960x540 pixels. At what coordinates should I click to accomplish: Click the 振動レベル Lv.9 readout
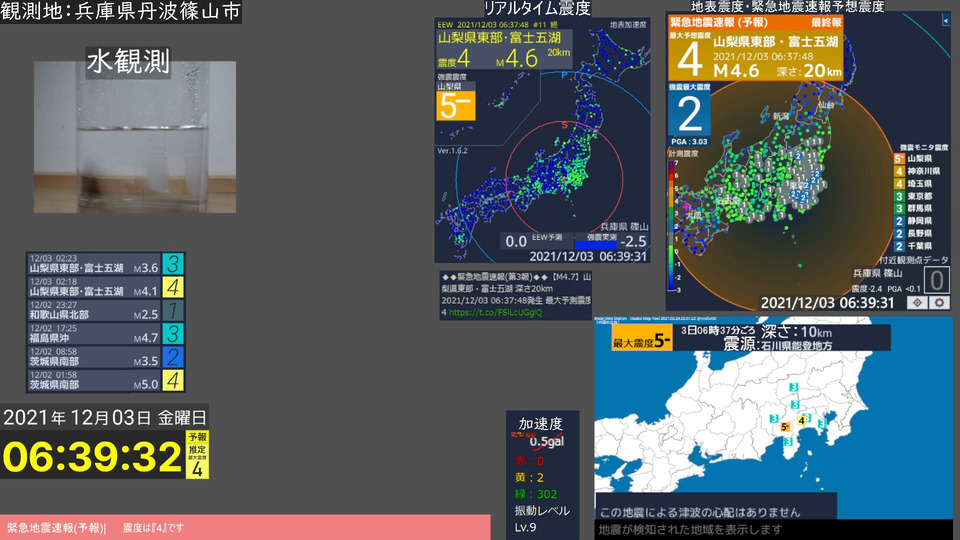click(542, 519)
